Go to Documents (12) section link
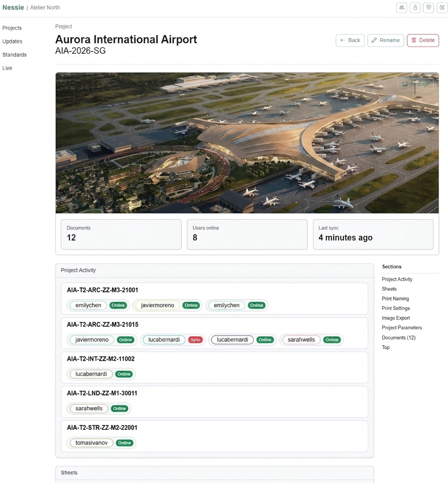 pyautogui.click(x=398, y=338)
